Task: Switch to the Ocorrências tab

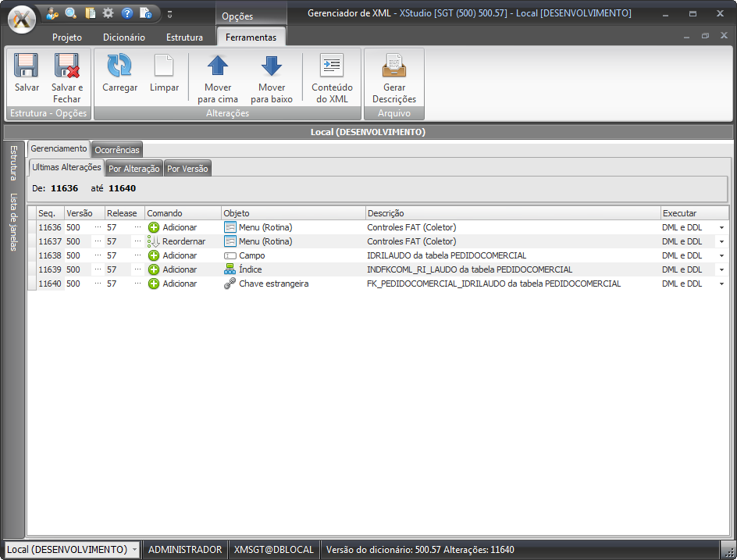Action: coord(117,149)
